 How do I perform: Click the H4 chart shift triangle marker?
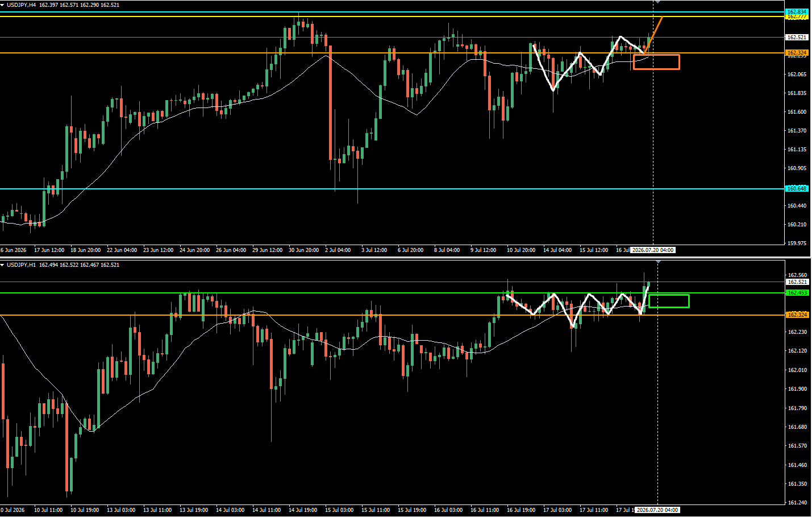657,2
